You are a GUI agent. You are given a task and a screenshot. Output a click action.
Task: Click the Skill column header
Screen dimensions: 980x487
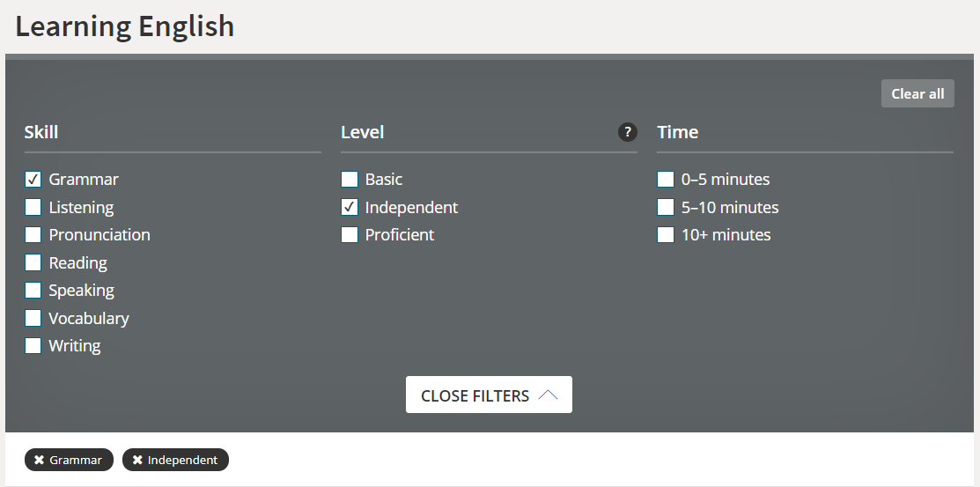click(41, 132)
